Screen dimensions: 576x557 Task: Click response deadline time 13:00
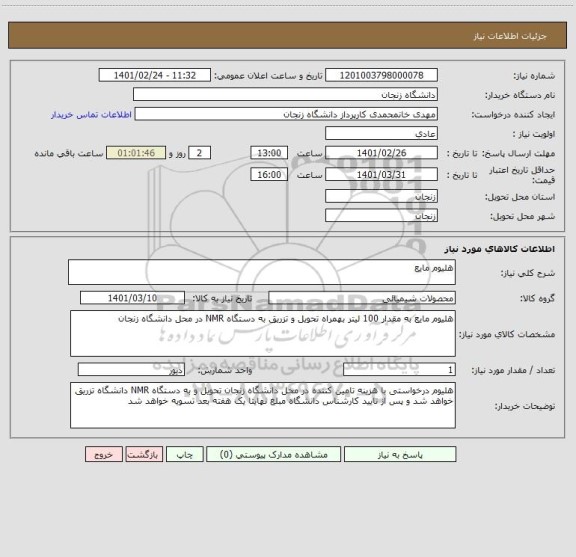click(269, 153)
